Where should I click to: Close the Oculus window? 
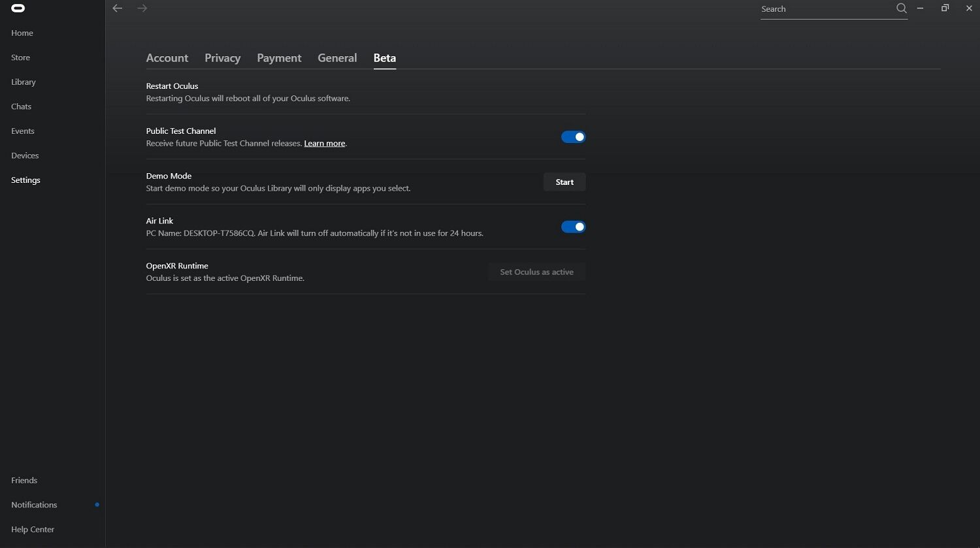click(969, 8)
